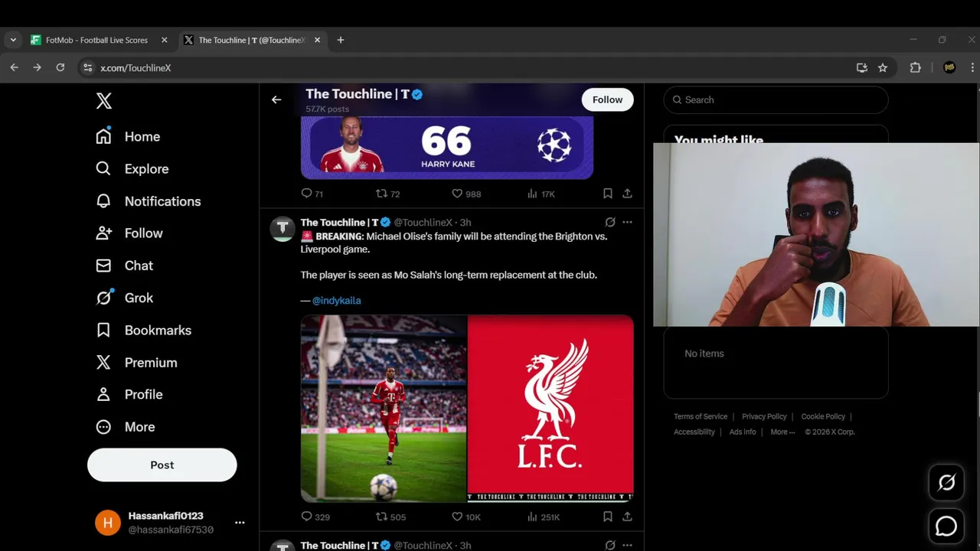This screenshot has width=980, height=551.
Task: Open the Liverpool LFC crest image
Action: (550, 409)
